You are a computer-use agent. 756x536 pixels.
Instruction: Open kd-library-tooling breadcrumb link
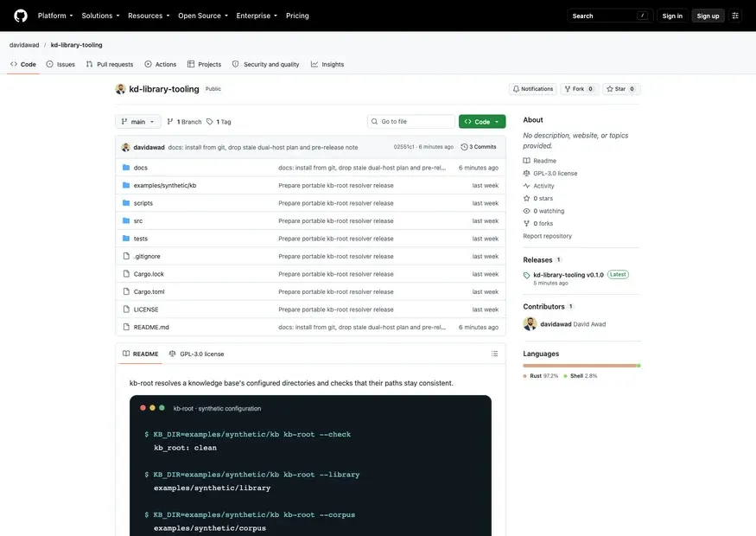coord(76,45)
